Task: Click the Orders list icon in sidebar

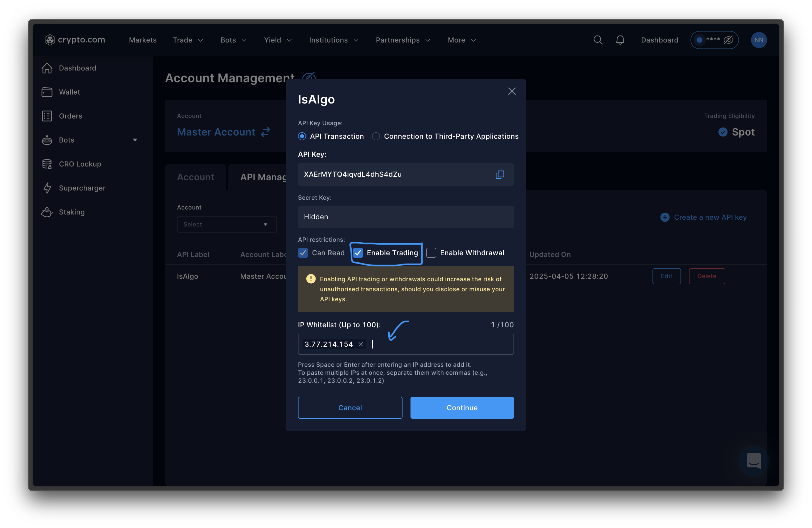Action: (47, 116)
